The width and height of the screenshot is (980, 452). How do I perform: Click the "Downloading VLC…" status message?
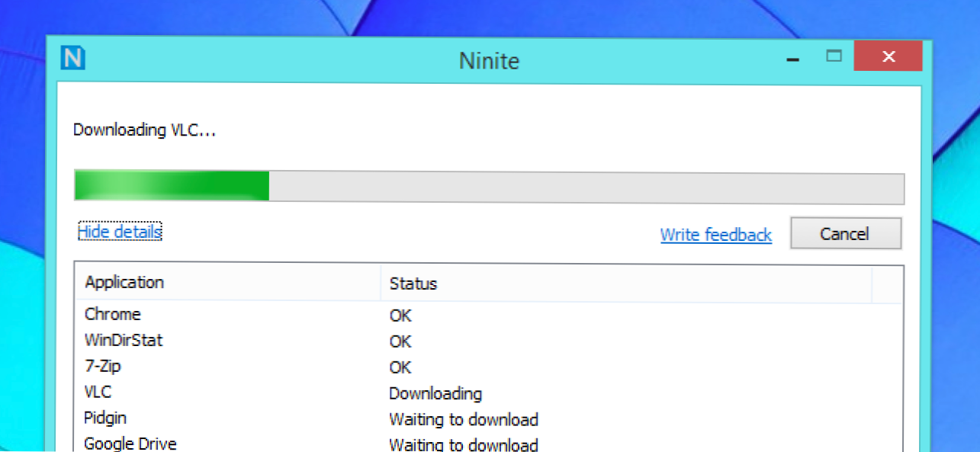pos(144,130)
